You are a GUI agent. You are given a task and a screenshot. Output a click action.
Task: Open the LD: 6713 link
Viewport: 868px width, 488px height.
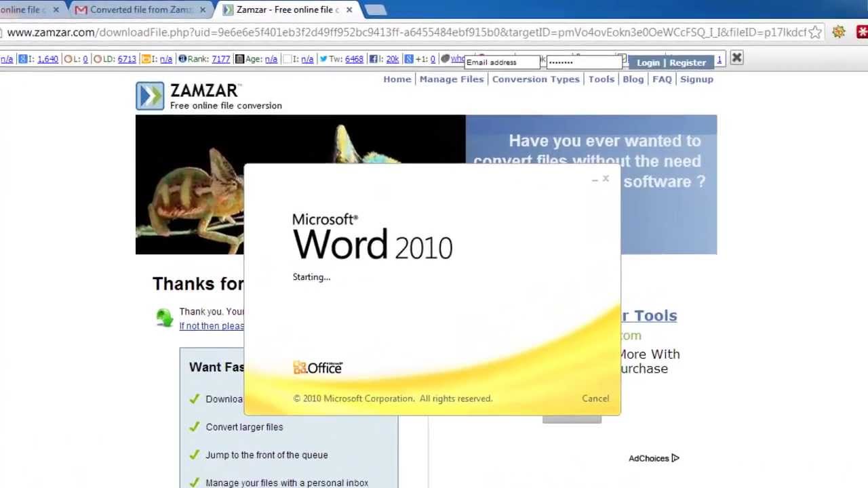pyautogui.click(x=127, y=59)
